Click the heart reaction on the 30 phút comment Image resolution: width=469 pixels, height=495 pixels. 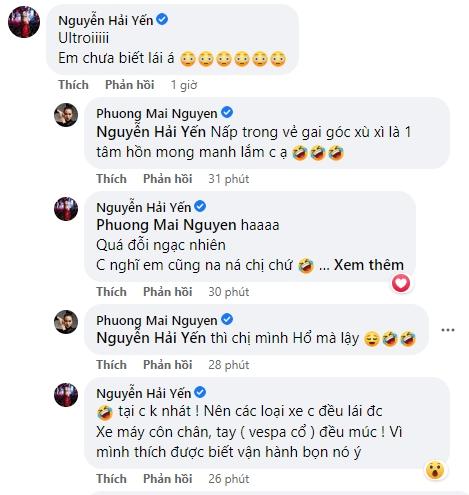coord(401,284)
